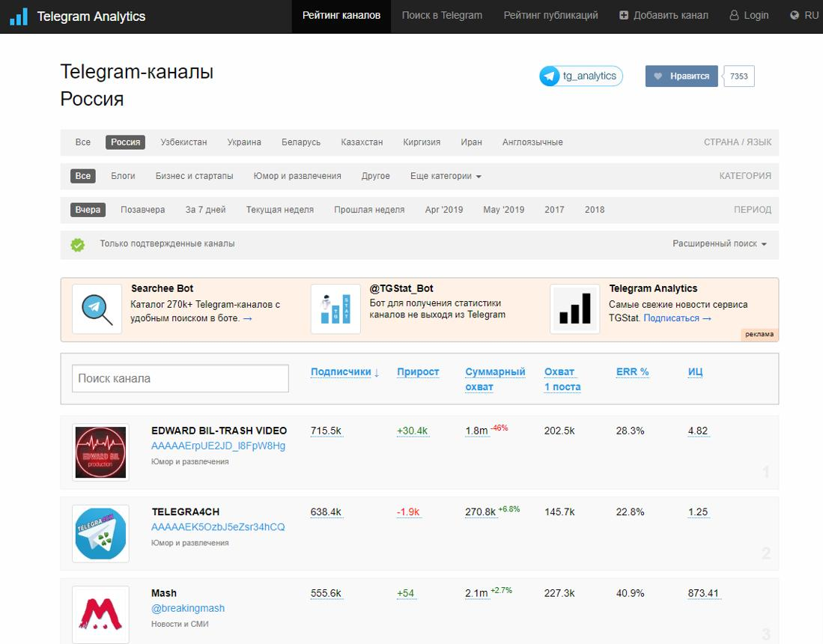Click the Нравится like button
823x644 pixels.
(681, 76)
